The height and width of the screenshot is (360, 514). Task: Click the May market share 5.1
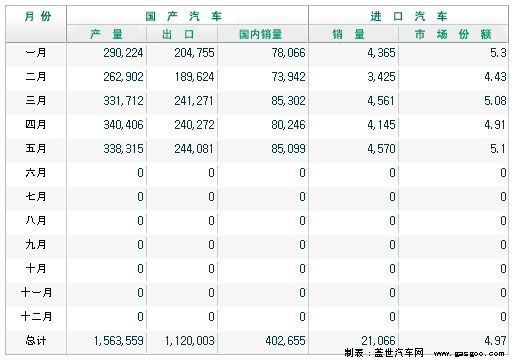pos(498,149)
